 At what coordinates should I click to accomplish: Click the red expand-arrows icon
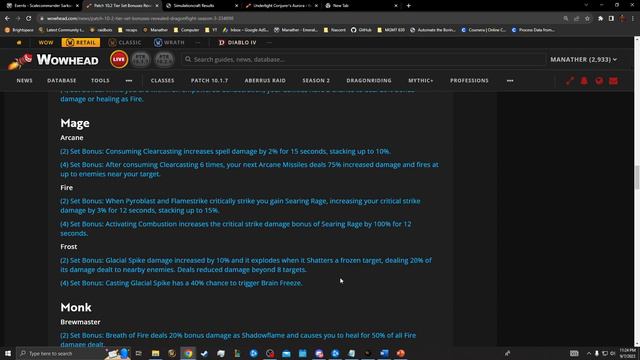click(x=570, y=81)
